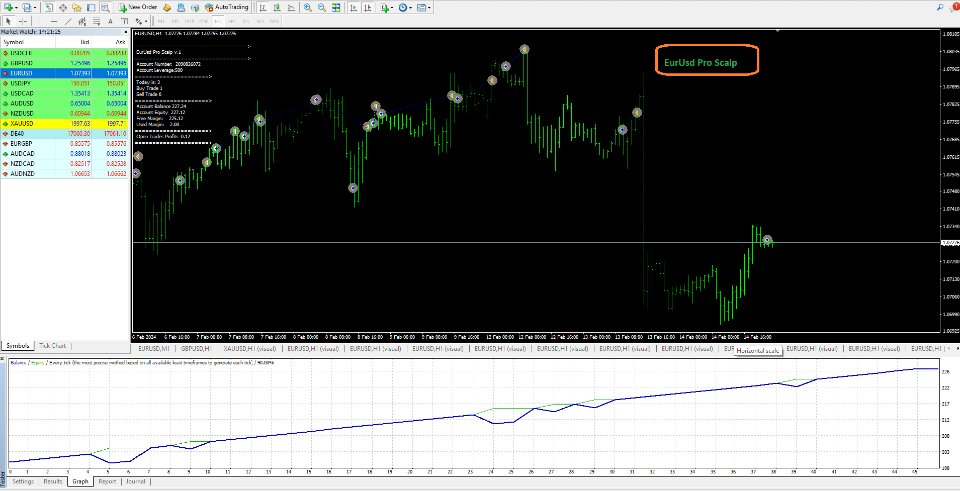Open the Data Window crosshair-circle icon
This screenshot has width=960, height=491.
tap(62, 7)
